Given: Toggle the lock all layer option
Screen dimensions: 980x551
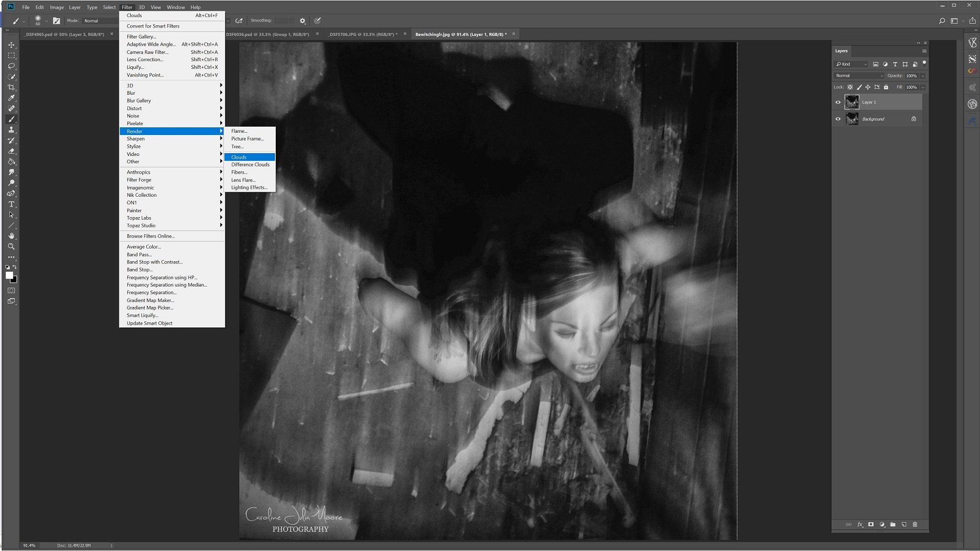Looking at the screenshot, I should pos(886,87).
